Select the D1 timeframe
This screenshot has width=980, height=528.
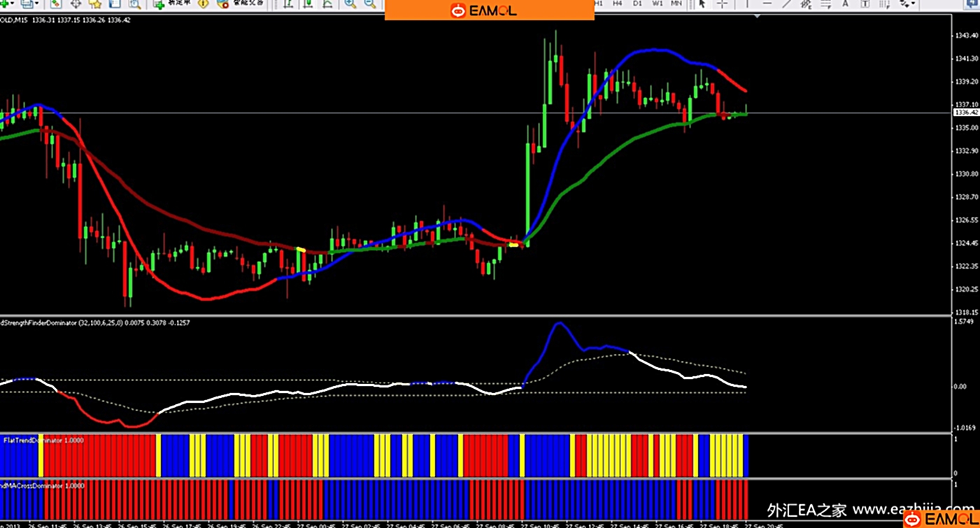pyautogui.click(x=637, y=3)
